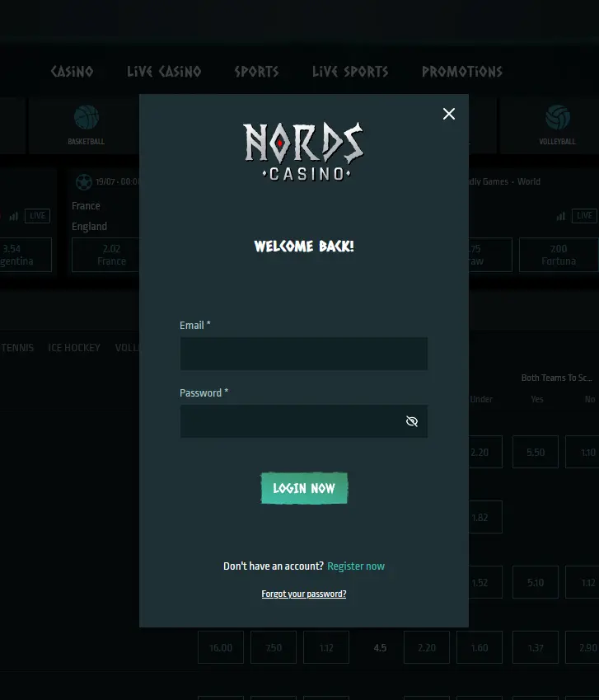This screenshot has height=700, width=599.
Task: Click the Nords Casino logo
Action: [304, 152]
